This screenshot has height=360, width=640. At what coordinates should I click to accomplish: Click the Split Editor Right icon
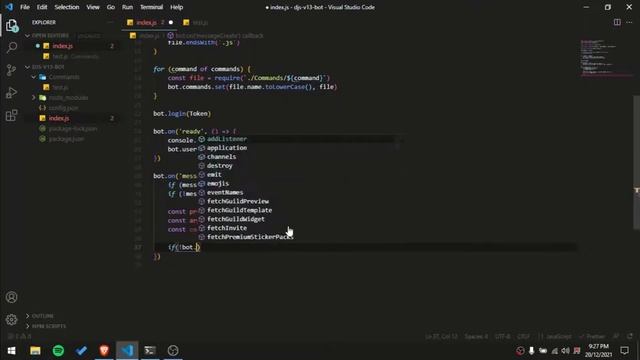(617, 22)
